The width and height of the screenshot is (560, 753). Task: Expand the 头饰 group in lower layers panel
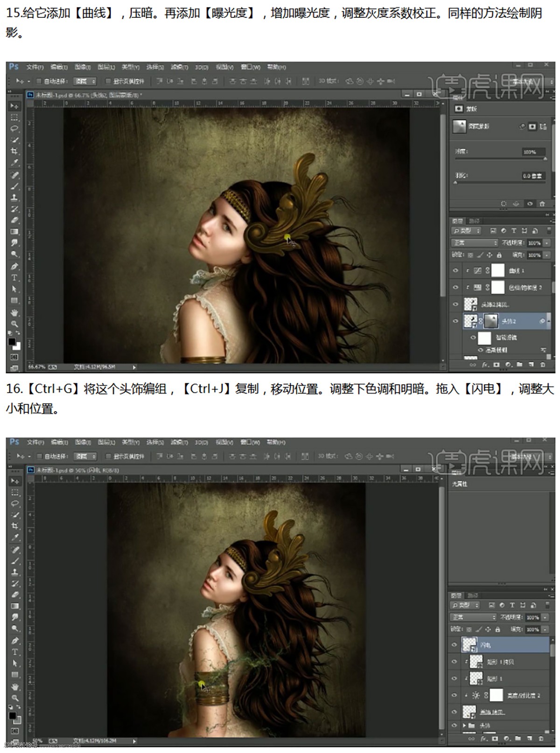pyautogui.click(x=464, y=726)
